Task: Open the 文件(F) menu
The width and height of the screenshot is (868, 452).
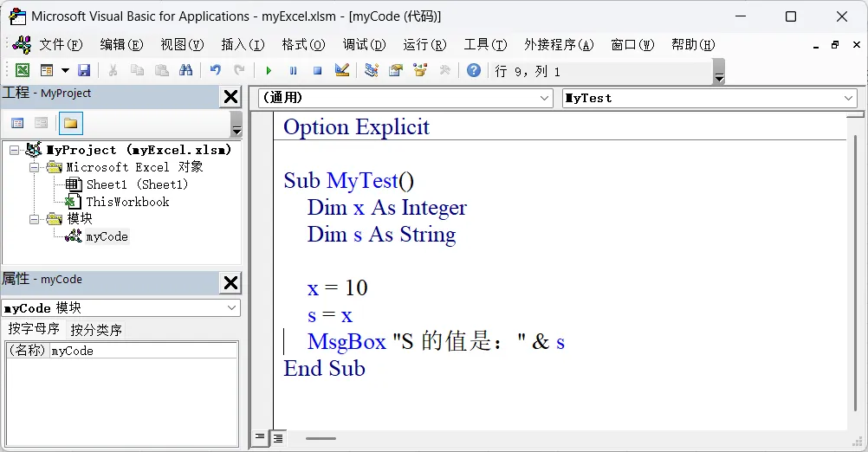Action: tap(61, 44)
